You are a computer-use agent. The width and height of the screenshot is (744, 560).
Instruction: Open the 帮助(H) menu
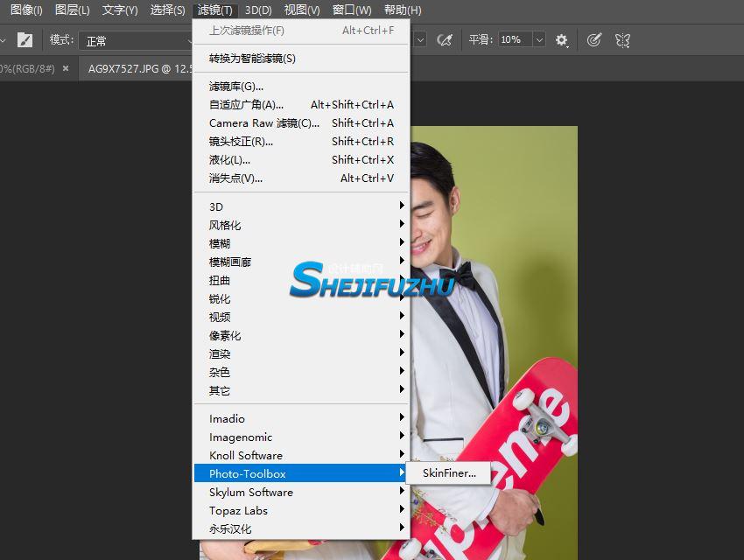(x=403, y=10)
